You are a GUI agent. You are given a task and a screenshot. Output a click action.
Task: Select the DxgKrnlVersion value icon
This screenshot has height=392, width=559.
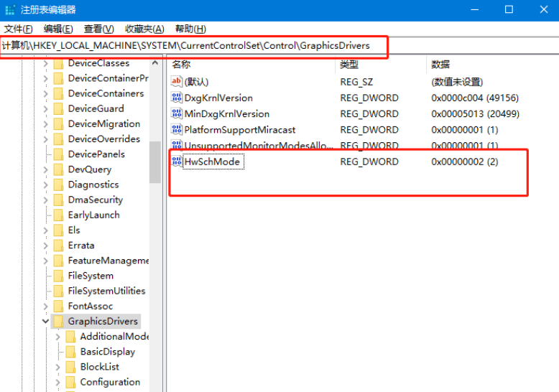pos(177,98)
